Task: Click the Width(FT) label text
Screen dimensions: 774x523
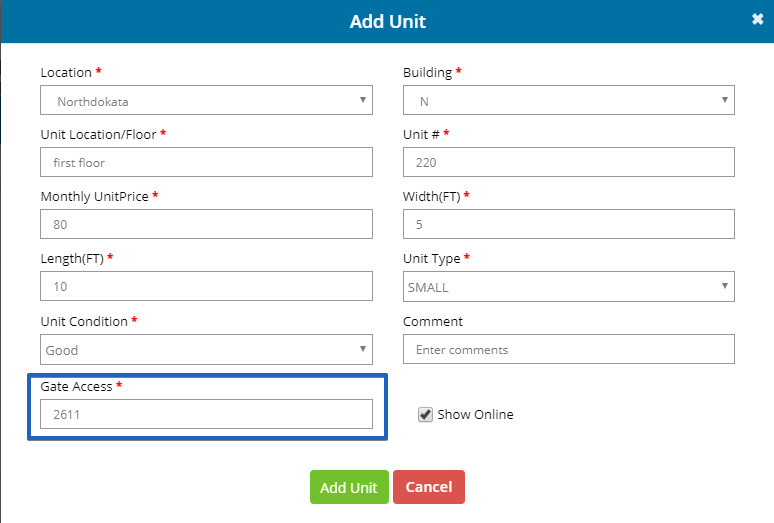Action: tap(431, 196)
